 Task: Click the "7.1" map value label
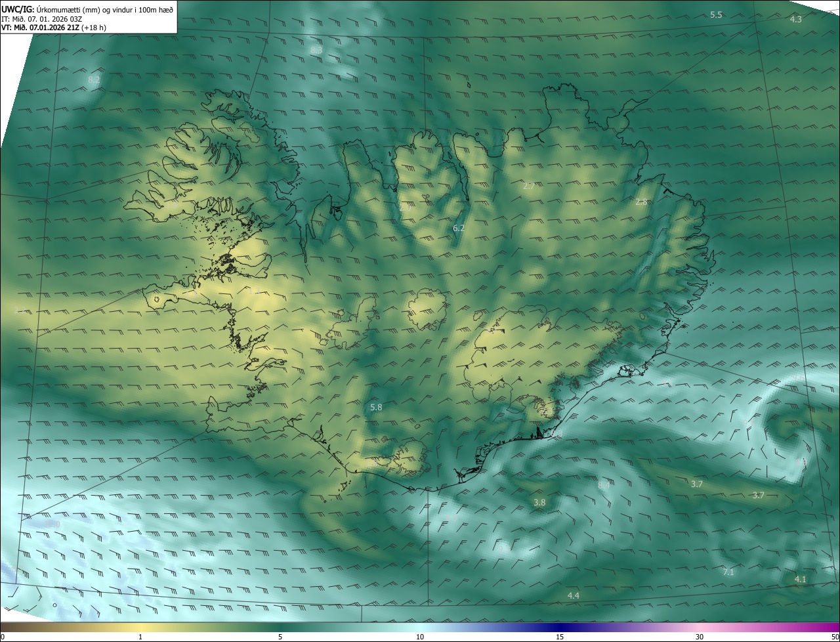728,572
